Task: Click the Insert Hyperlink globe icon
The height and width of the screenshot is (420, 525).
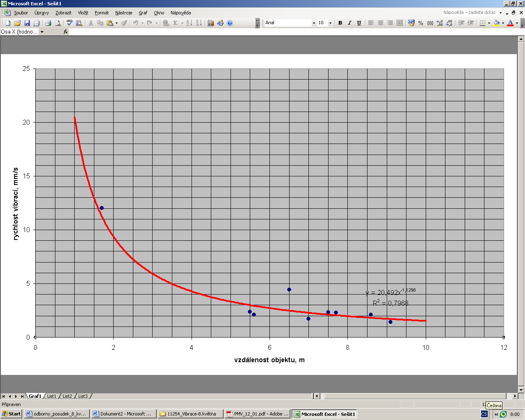Action: click(x=166, y=23)
